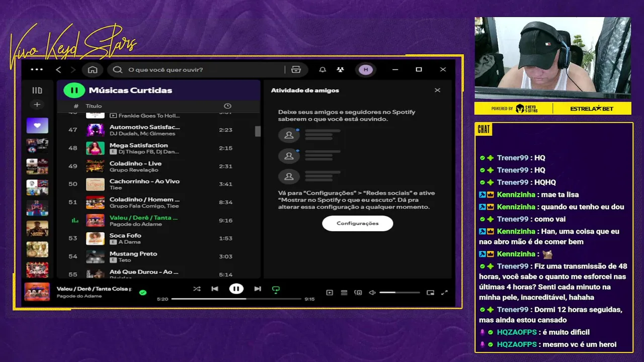Toggle repeat mode
644x362 pixels.
[276, 290]
